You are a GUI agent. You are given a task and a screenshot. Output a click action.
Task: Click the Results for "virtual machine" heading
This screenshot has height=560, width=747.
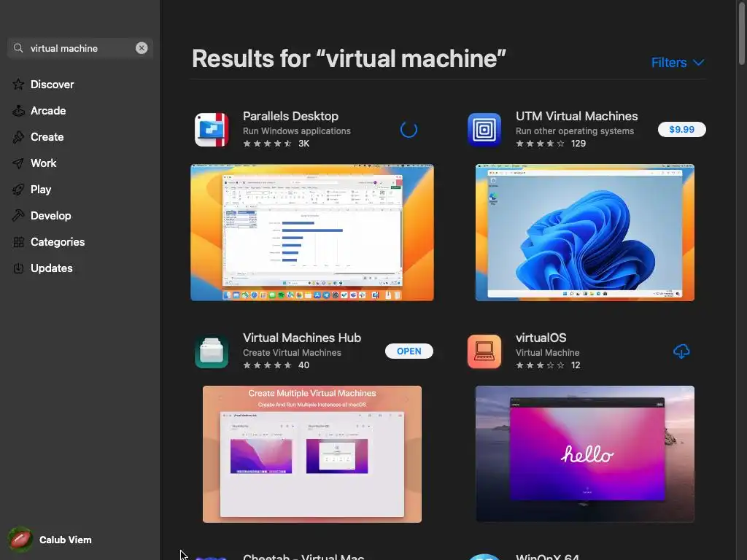tap(349, 59)
